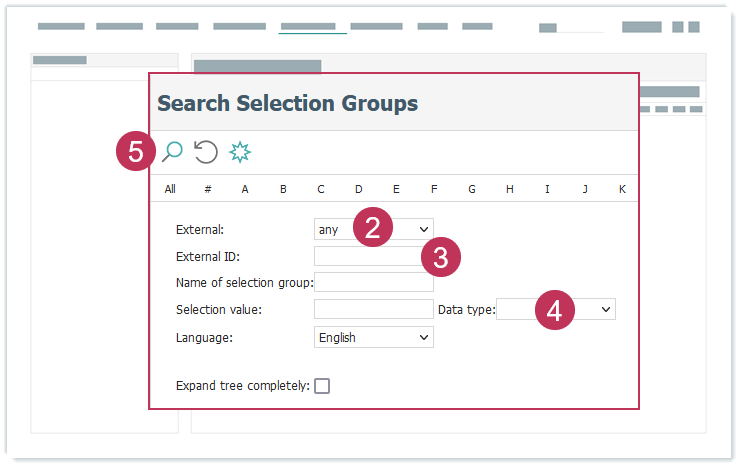Image resolution: width=741 pixels, height=468 pixels.
Task: Click the Selection value text box
Action: click(x=373, y=310)
